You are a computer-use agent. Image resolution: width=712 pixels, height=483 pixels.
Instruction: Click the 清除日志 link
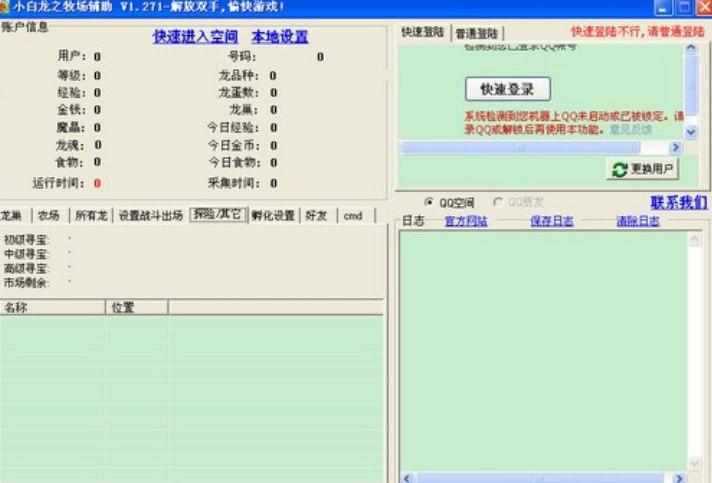(637, 221)
